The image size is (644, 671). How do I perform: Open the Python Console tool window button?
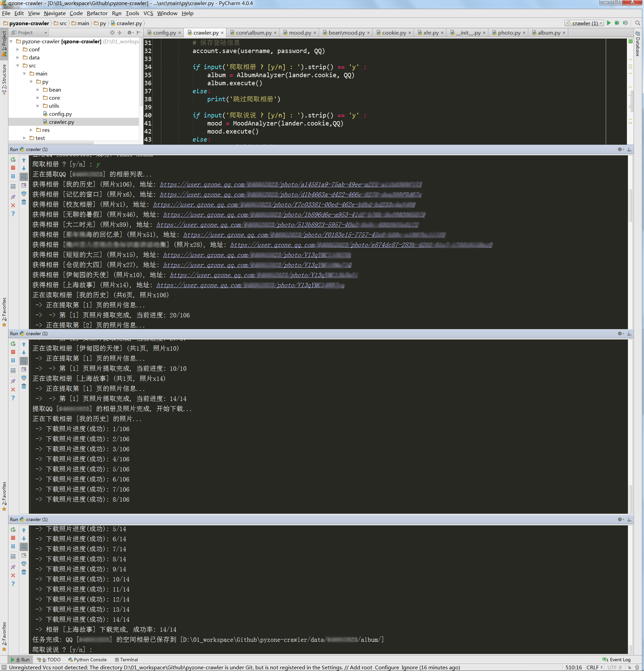tap(88, 659)
